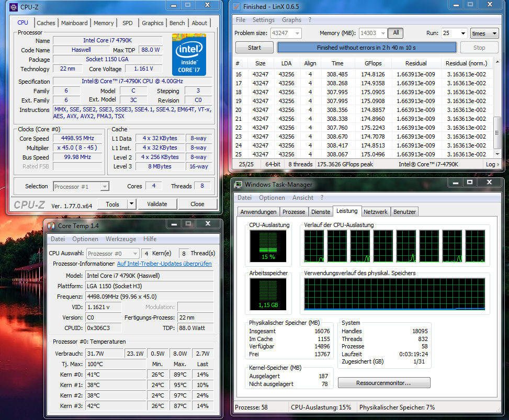Screen dimensions: 509x420
Task: Open the Optionen menu in Core Temp
Action: [85, 239]
